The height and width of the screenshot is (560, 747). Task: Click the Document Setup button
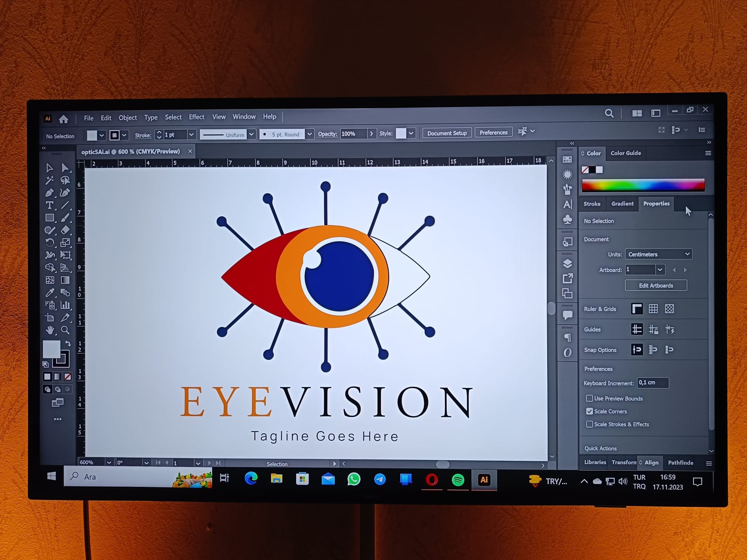click(447, 133)
